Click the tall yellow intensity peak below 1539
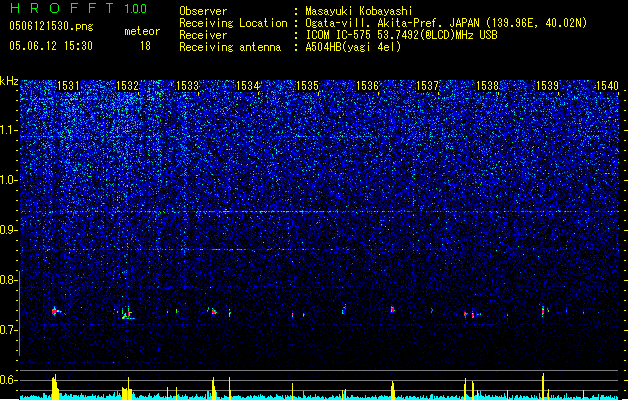Viewport: 629px width, 400px height. click(x=543, y=385)
